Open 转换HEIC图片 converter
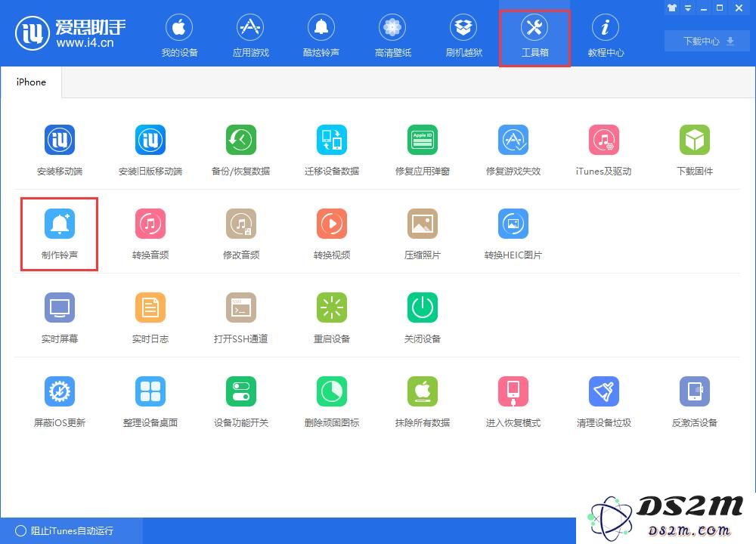 513,233
